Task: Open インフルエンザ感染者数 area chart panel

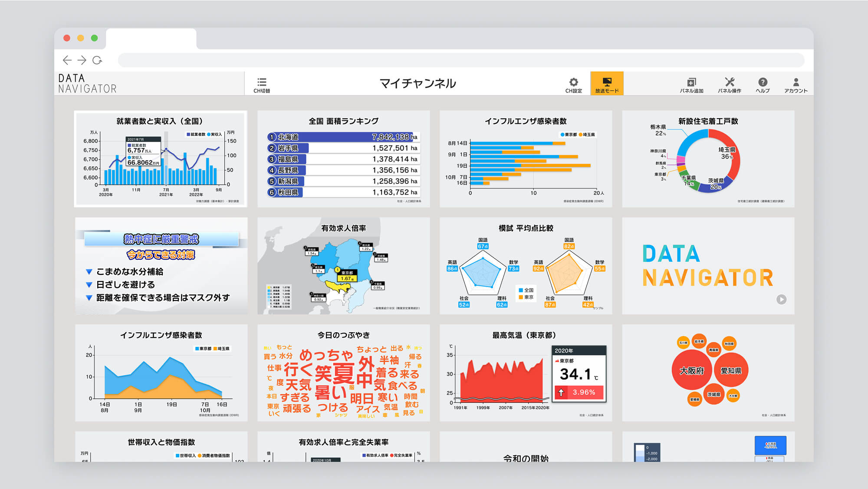Action: pos(161,373)
